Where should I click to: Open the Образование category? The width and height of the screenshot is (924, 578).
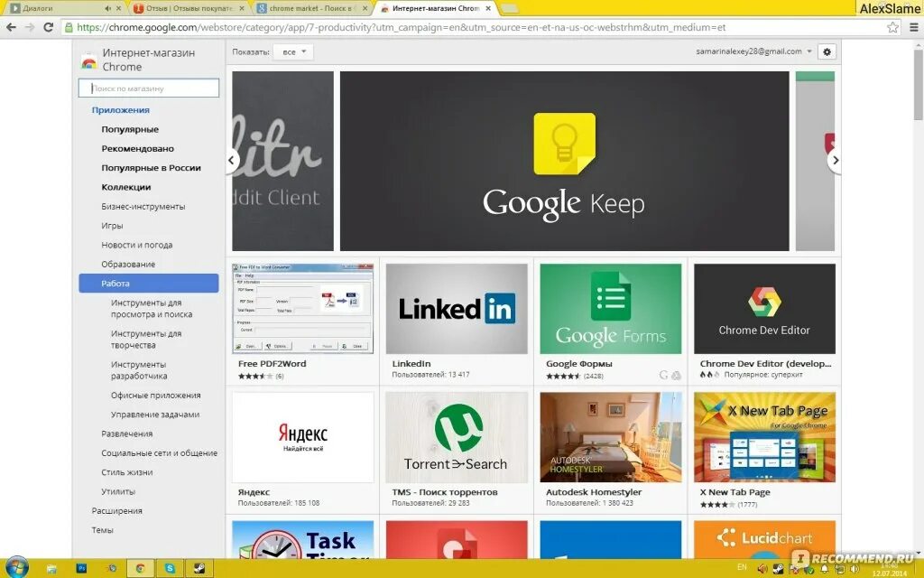pyautogui.click(x=128, y=265)
